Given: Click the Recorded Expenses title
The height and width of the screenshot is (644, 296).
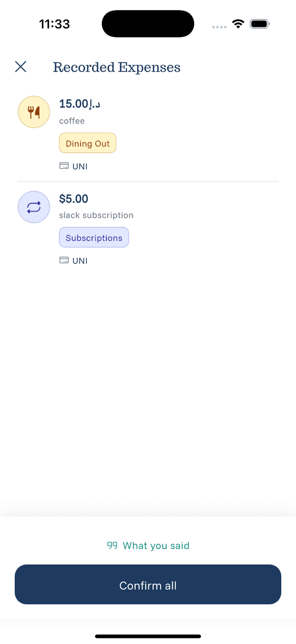Looking at the screenshot, I should [117, 67].
